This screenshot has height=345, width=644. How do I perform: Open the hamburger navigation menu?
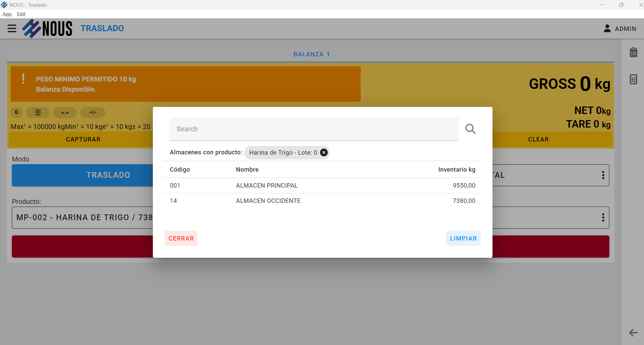(x=12, y=28)
